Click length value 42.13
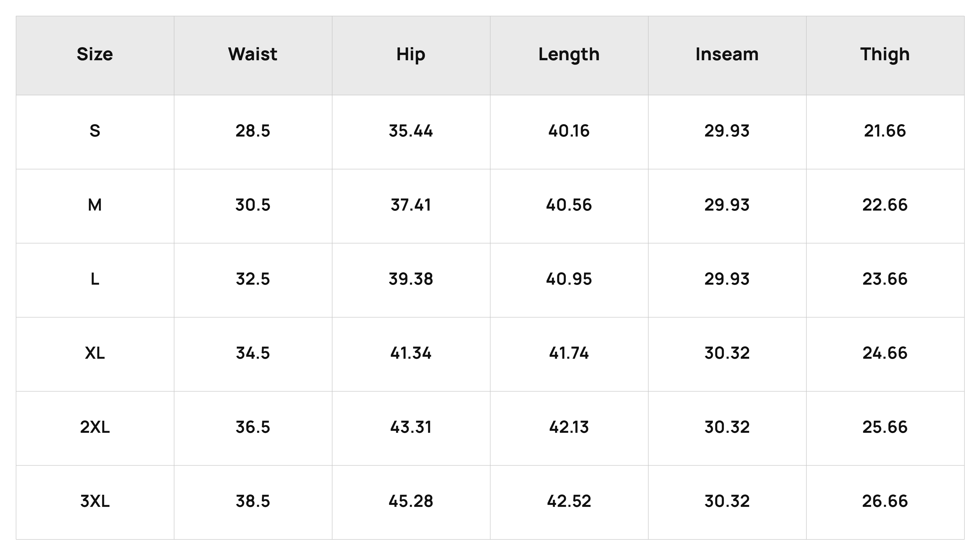 click(569, 427)
